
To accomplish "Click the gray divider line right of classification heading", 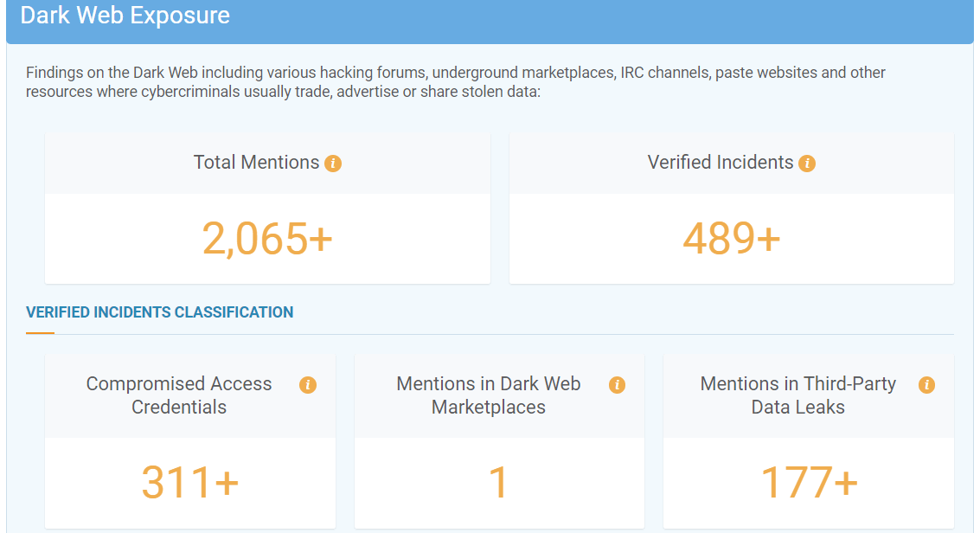I will point(519,334).
